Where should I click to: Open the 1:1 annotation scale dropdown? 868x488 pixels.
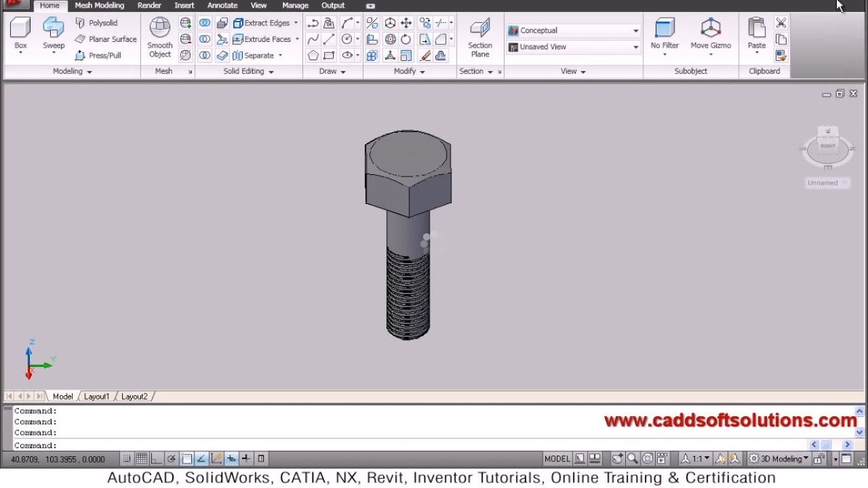pos(696,459)
